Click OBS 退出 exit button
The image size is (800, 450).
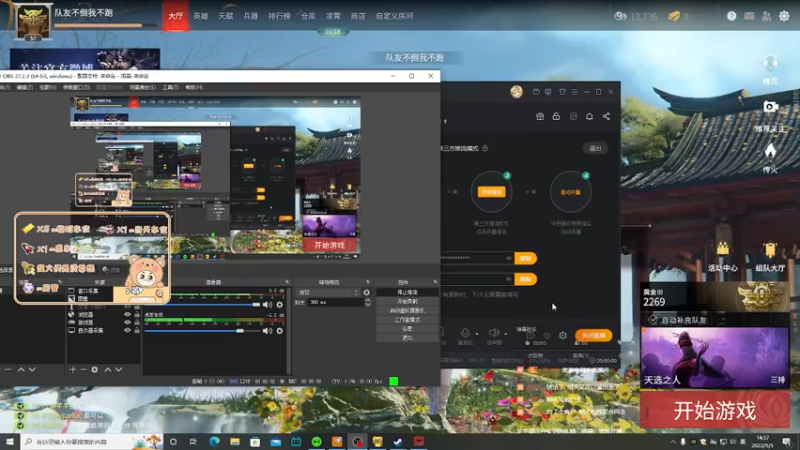tap(407, 338)
